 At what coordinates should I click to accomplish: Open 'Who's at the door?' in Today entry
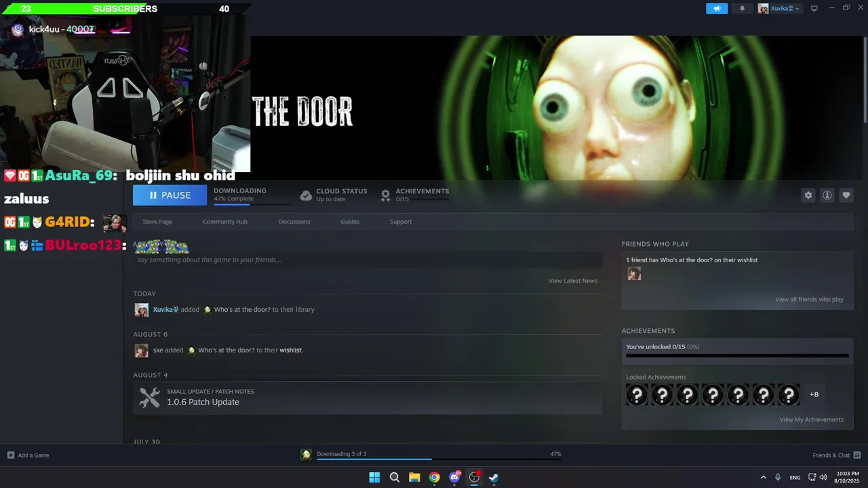click(242, 310)
